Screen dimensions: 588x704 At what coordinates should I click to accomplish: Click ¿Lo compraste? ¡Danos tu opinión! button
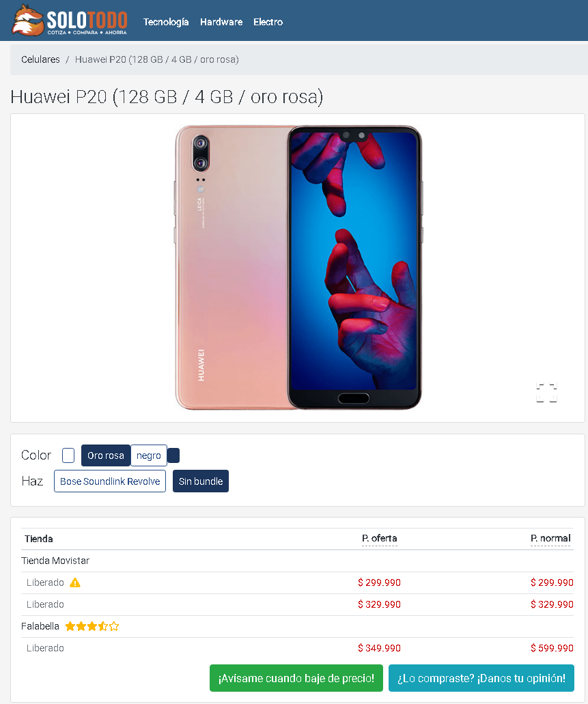pyautogui.click(x=481, y=678)
